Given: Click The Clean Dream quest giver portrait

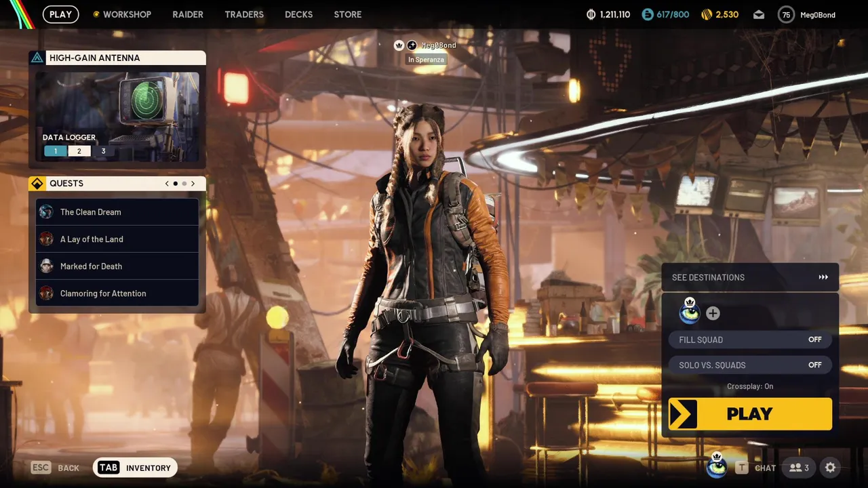Looking at the screenshot, I should tap(46, 212).
